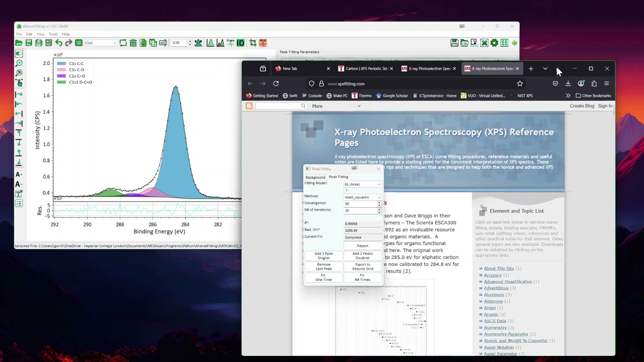This screenshot has width=644, height=362.
Task: Toggle the C1s C=O legend entry
Action: pyautogui.click(x=71, y=76)
